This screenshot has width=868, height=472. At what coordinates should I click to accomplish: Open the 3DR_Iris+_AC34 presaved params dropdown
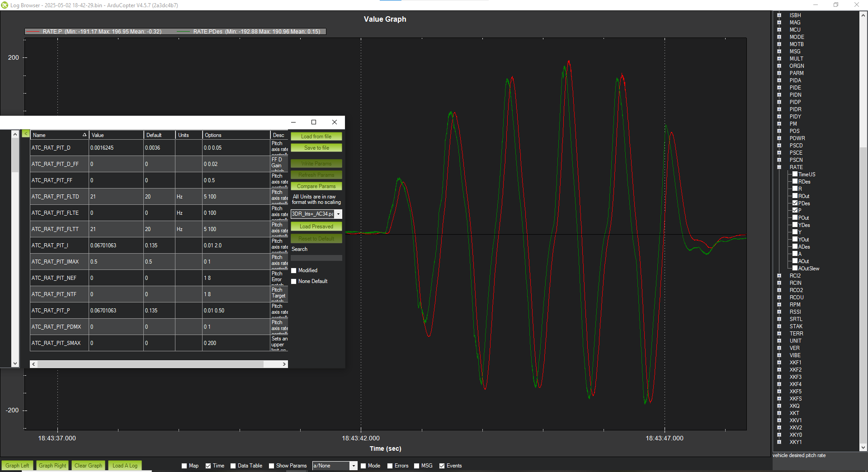point(338,214)
